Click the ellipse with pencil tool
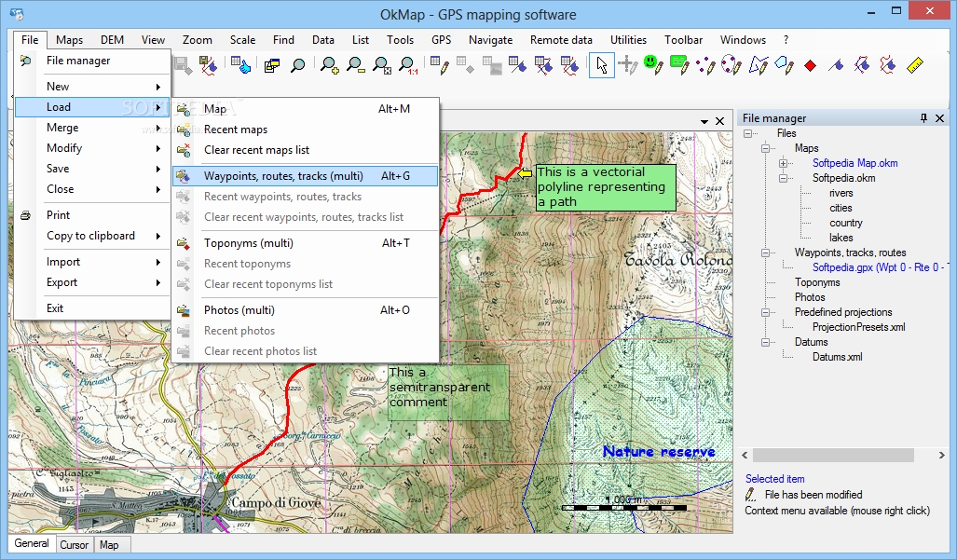 pos(731,64)
